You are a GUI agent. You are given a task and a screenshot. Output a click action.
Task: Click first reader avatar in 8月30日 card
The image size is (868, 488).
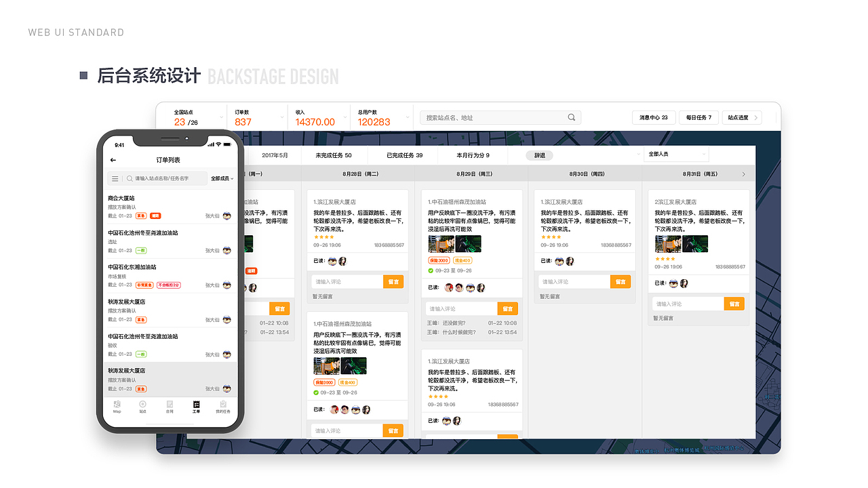[559, 261]
